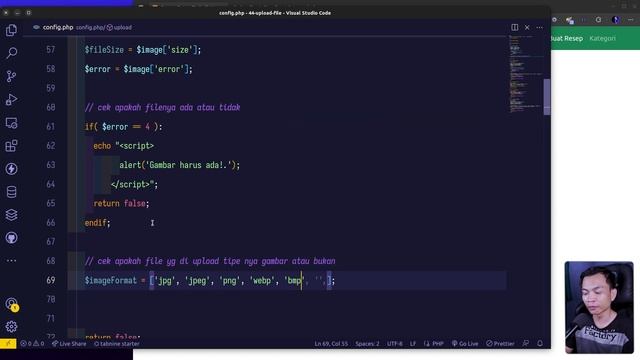640x360 pixels.
Task: Click $fileSize variable on line 57
Action: 104,50
